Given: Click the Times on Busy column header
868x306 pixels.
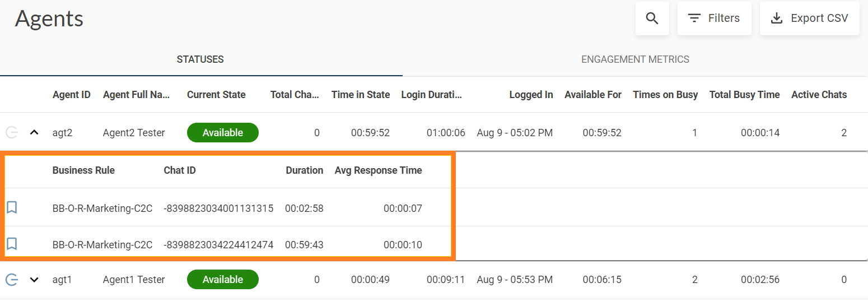Looking at the screenshot, I should (665, 95).
